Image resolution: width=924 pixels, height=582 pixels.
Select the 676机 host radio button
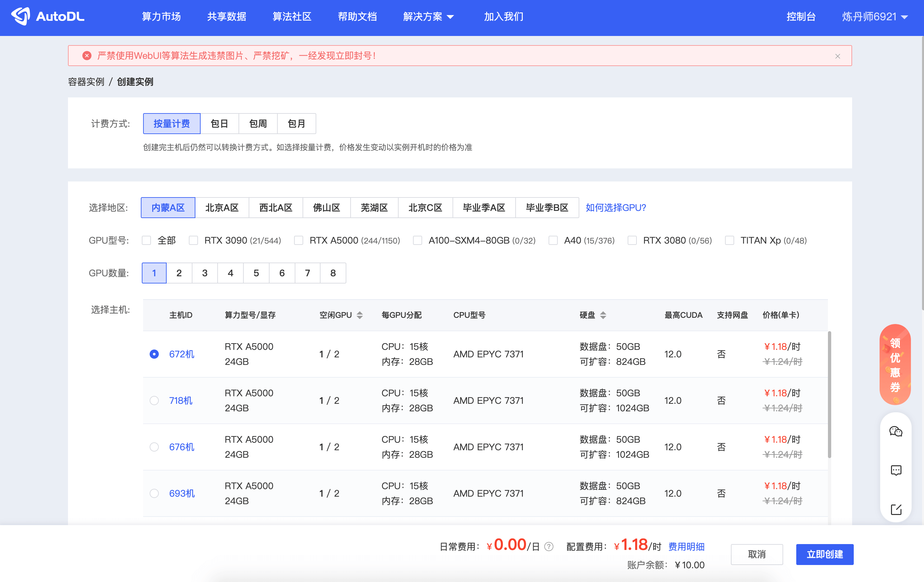click(x=154, y=447)
